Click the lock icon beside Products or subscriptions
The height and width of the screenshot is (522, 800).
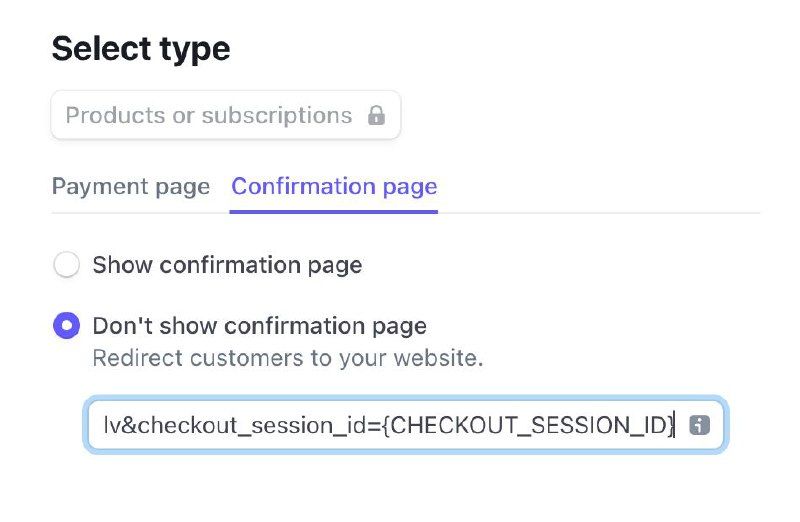pos(376,116)
